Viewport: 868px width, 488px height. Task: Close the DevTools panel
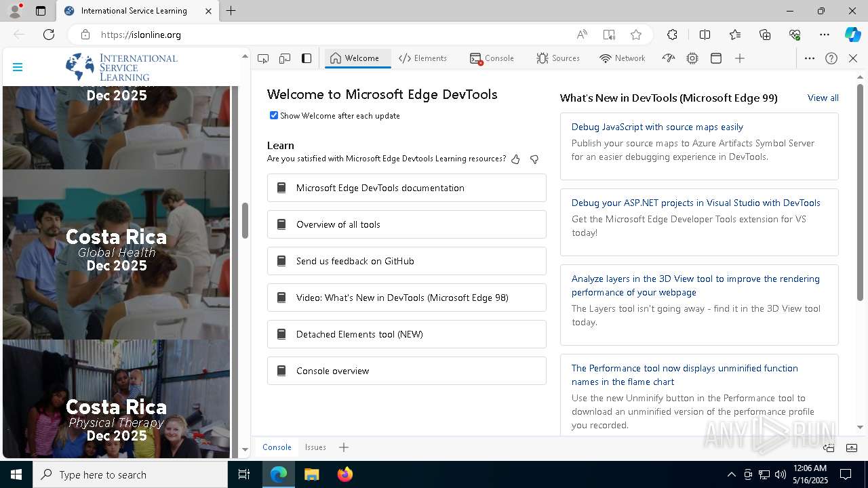point(853,58)
